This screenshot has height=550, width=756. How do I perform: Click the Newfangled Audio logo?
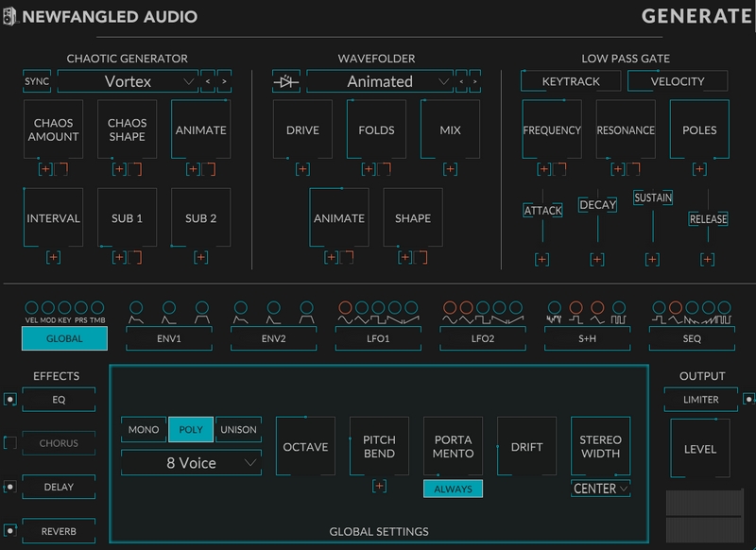point(9,16)
